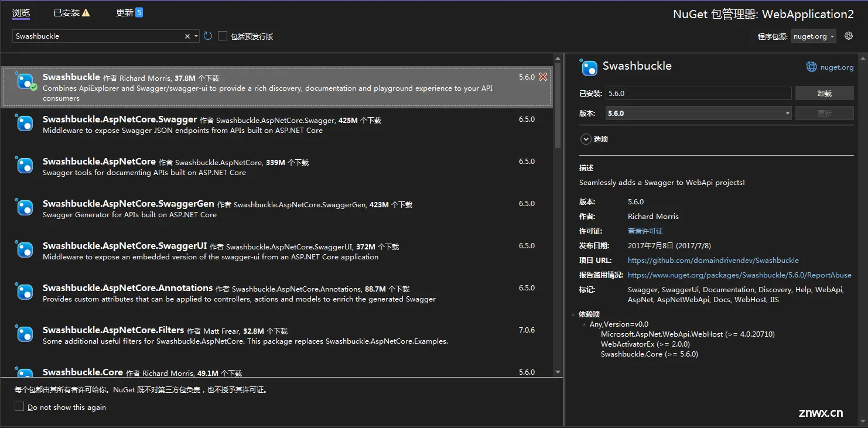Click the 卸载 uninstall button
The height and width of the screenshot is (428, 868).
tap(824, 93)
